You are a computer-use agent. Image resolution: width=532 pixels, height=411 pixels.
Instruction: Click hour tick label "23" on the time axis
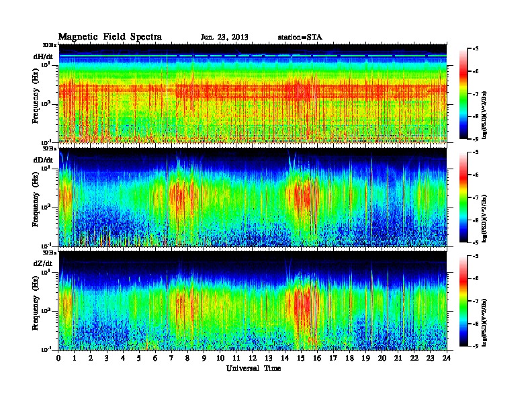[x=431, y=358]
